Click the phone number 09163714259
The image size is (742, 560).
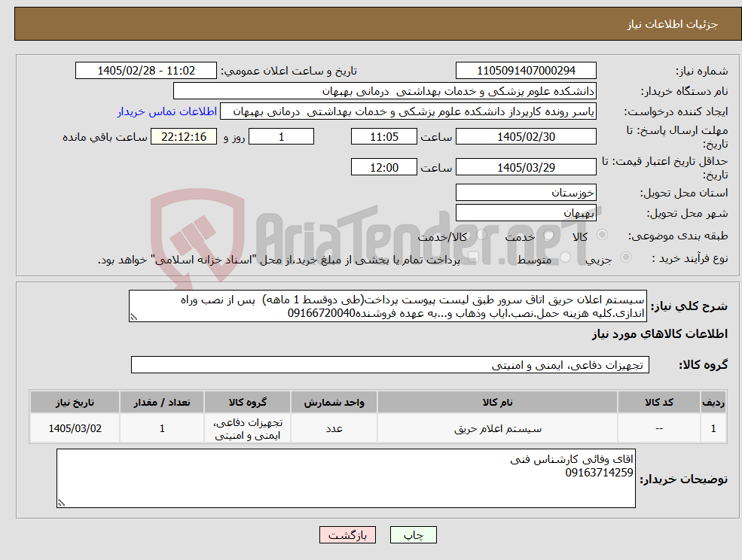click(599, 473)
